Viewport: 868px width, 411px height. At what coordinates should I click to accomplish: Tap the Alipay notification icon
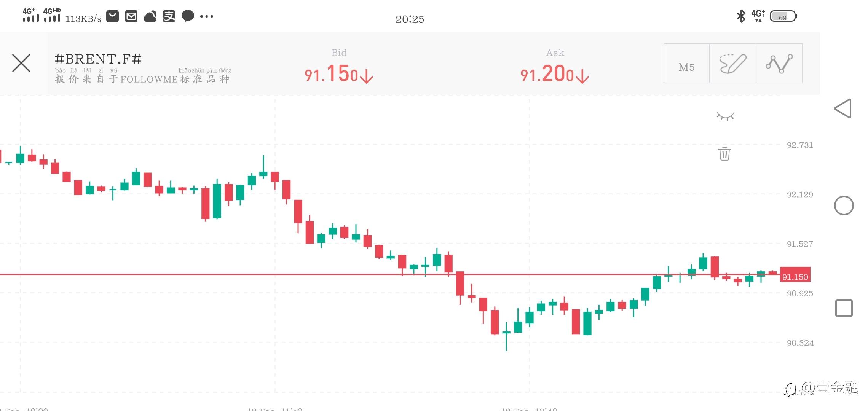pos(169,16)
